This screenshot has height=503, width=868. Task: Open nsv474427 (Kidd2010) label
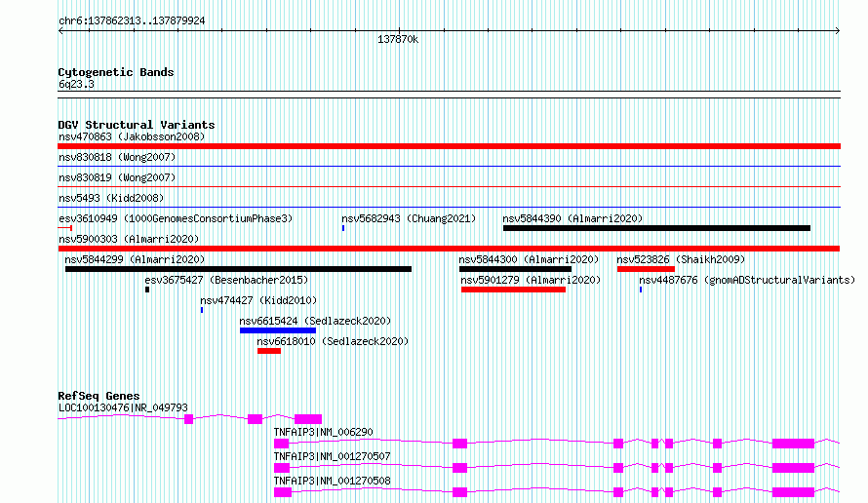(x=258, y=300)
